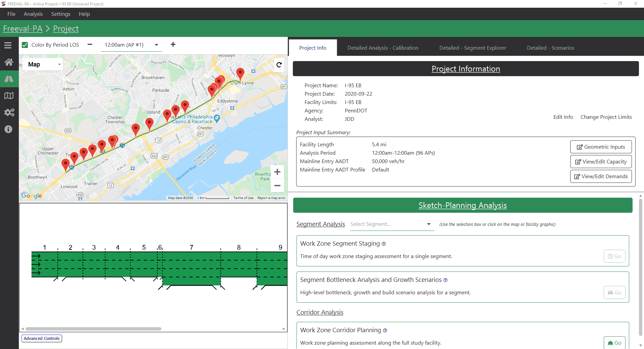The width and height of the screenshot is (644, 349).
Task: Click the facility graphic horizontal scrollbar thumb
Action: [x=93, y=329]
